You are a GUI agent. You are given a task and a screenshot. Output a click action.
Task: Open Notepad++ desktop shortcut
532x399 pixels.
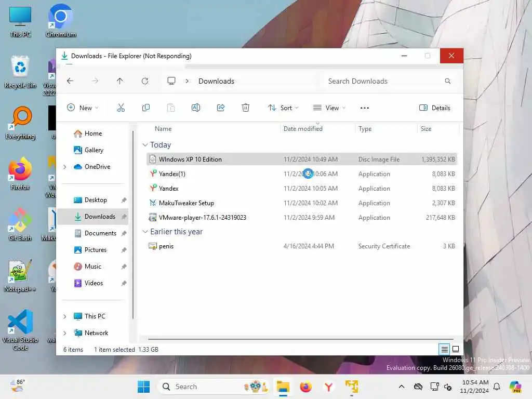click(20, 275)
